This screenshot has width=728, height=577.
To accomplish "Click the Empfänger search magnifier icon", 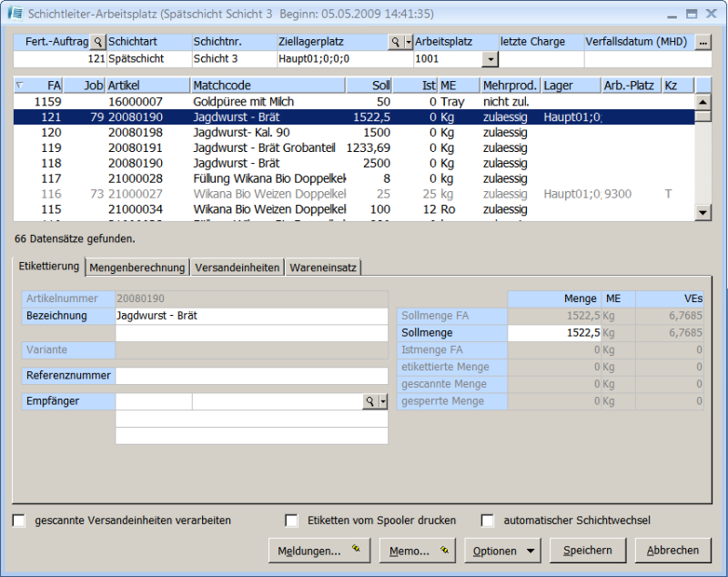I will point(370,401).
